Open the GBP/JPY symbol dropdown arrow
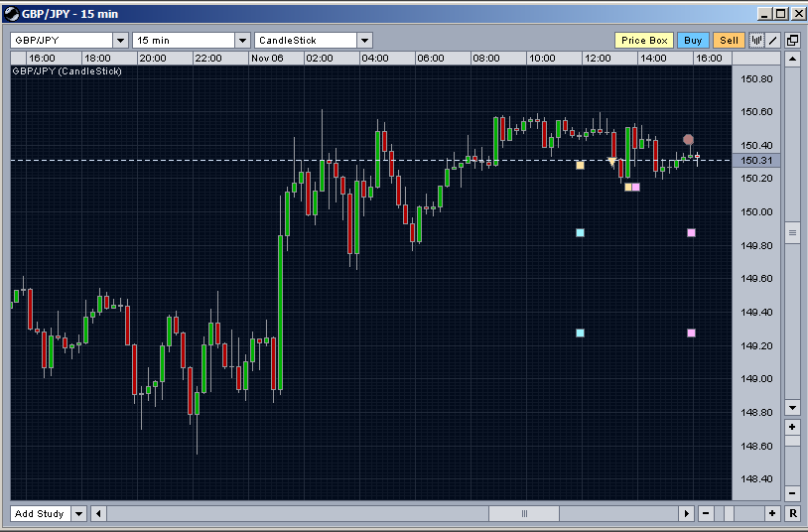Image resolution: width=808 pixels, height=532 pixels. click(x=120, y=41)
